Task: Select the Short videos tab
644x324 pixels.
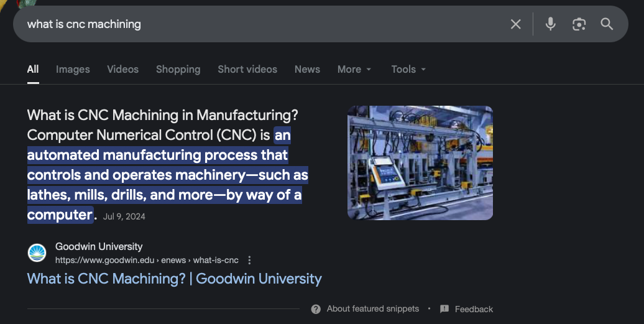Action: point(247,70)
